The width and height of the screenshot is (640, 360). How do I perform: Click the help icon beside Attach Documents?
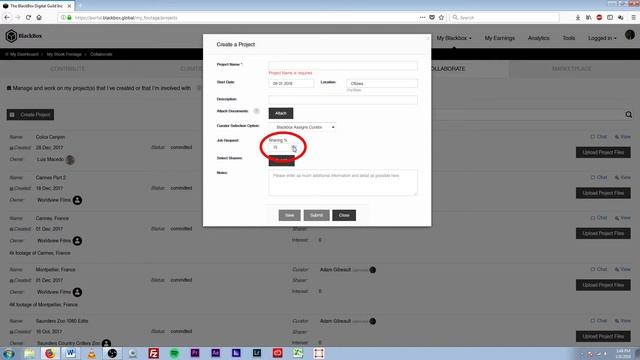256,111
